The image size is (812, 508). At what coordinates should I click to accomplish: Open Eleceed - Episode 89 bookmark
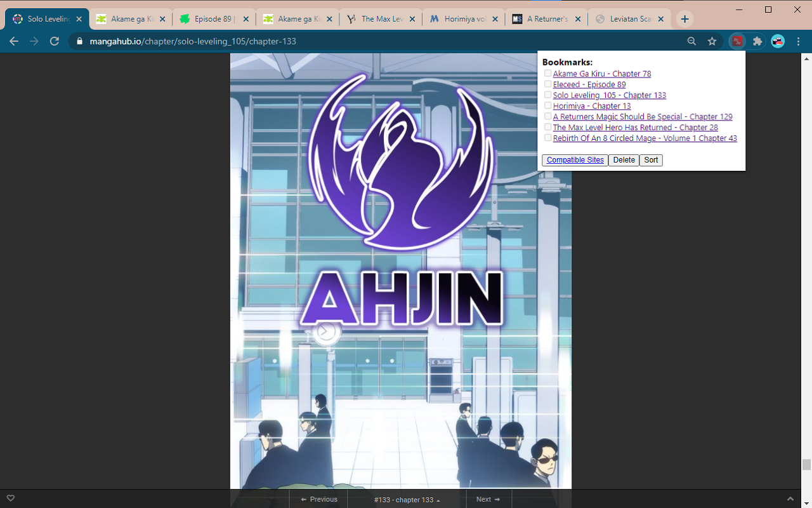589,84
